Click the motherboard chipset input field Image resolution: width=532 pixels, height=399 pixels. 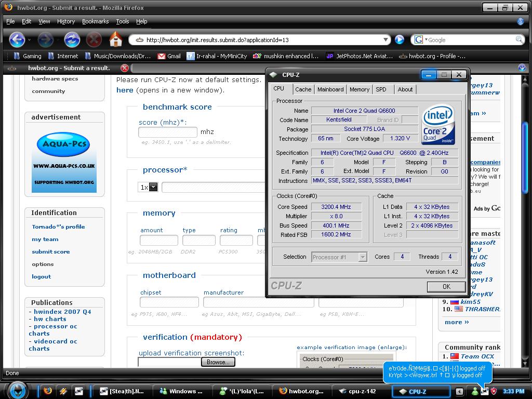tap(169, 302)
